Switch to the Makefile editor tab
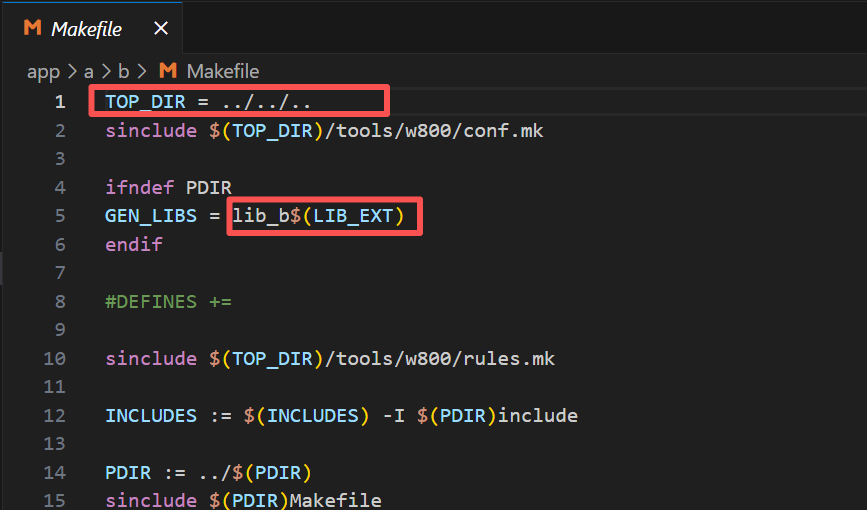The width and height of the screenshot is (867, 510). [x=86, y=29]
